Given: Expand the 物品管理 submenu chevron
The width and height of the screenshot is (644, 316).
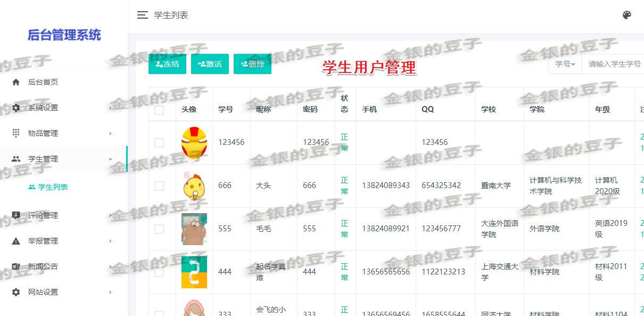Looking at the screenshot, I should coord(110,133).
